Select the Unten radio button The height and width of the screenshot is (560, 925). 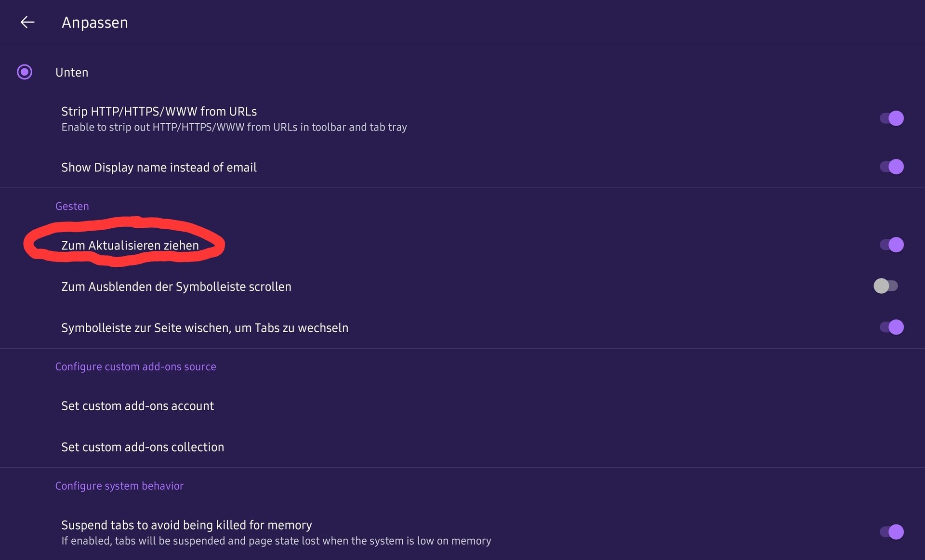coord(25,72)
